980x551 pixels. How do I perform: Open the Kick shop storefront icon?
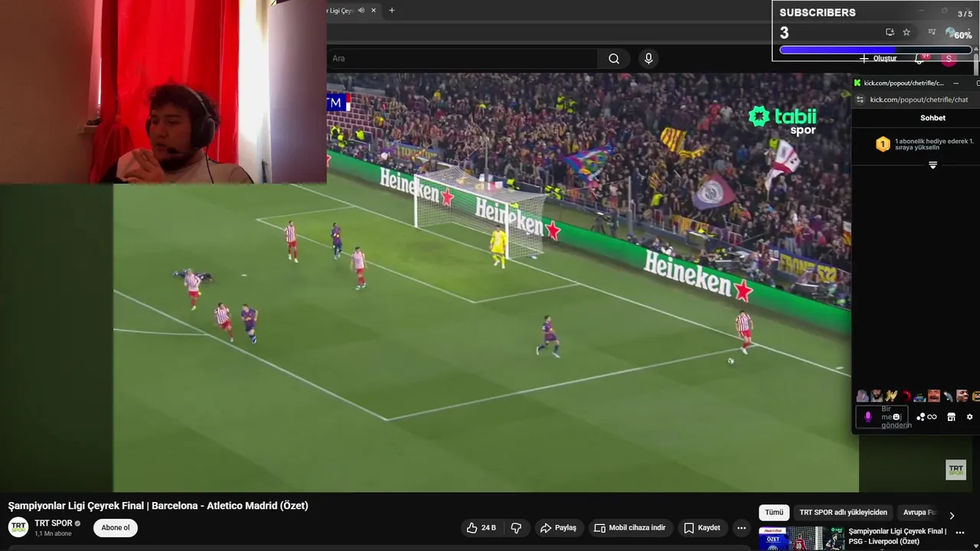[951, 417]
